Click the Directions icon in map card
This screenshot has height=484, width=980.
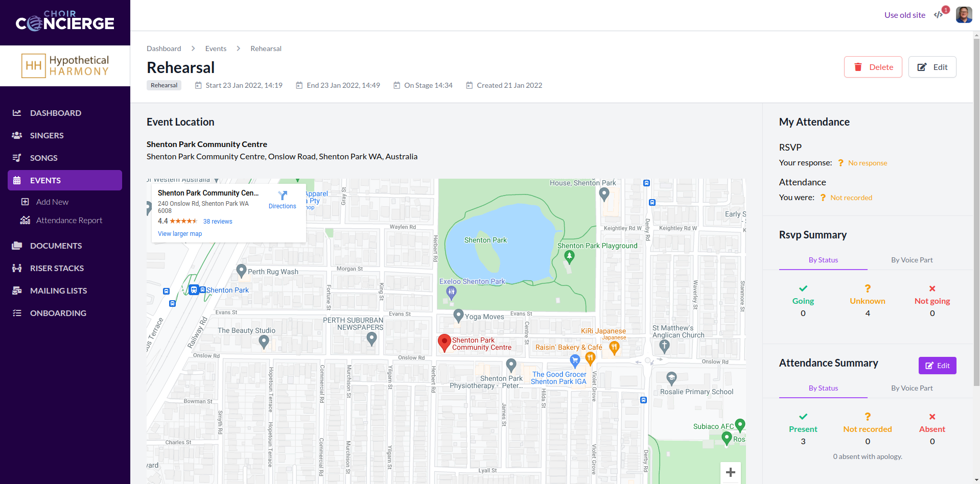coord(283,196)
